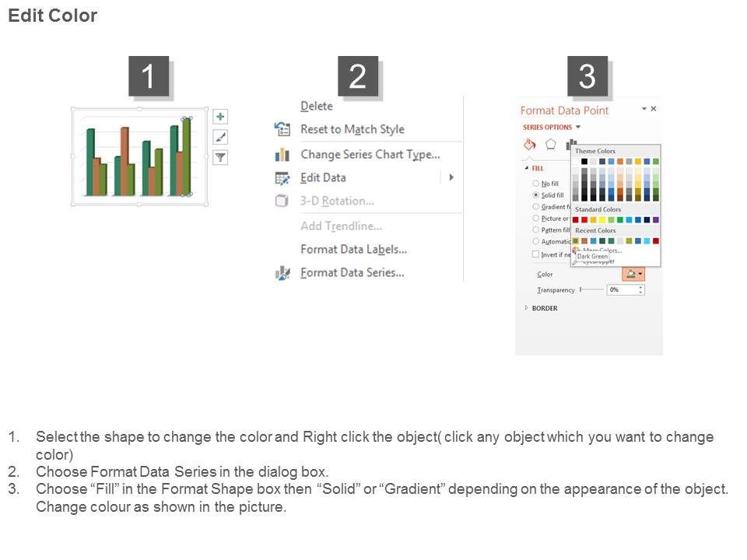Close the Format Data Point pane

click(x=654, y=110)
